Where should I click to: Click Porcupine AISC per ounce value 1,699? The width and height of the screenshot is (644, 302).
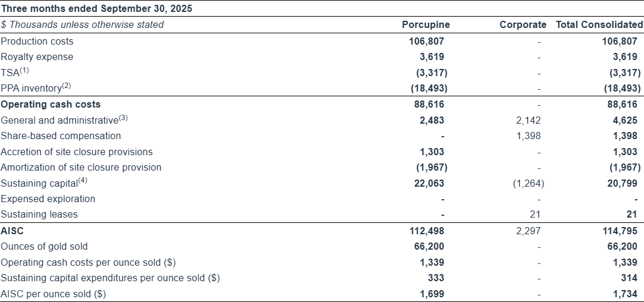pyautogui.click(x=432, y=294)
